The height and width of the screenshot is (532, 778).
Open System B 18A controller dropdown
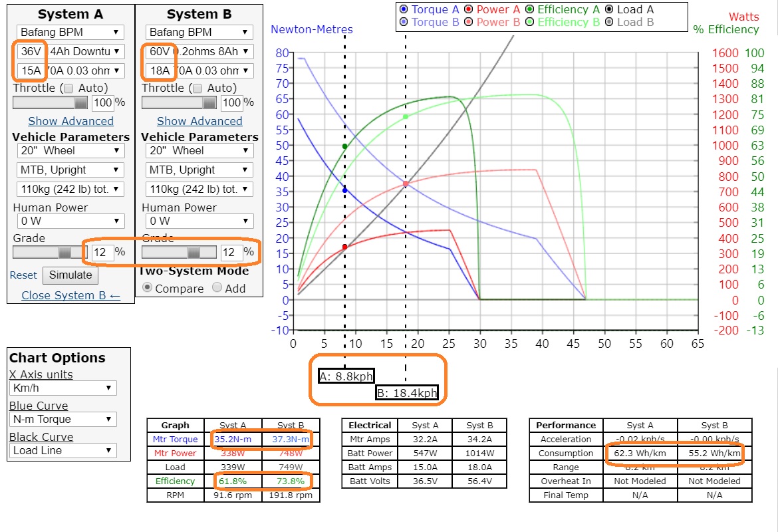(199, 71)
